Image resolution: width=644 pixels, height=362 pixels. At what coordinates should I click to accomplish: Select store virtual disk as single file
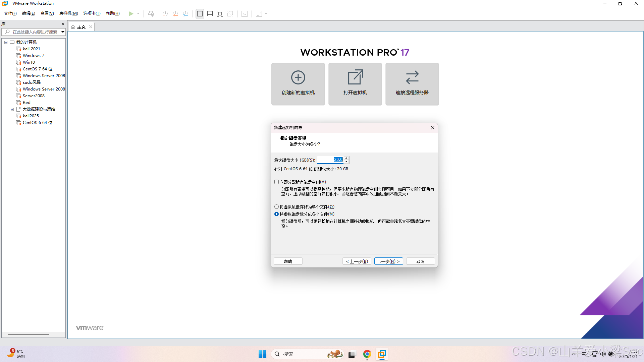pos(277,207)
